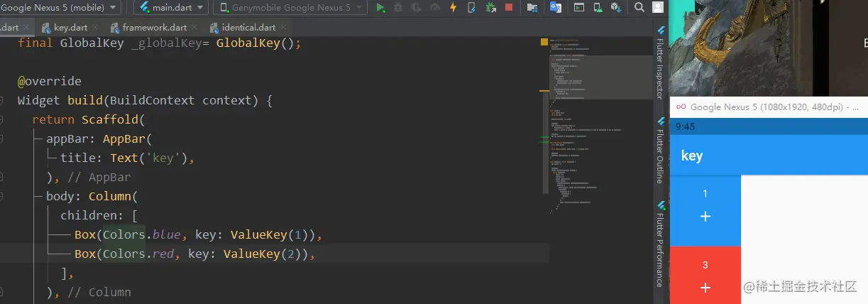The height and width of the screenshot is (304, 868).
Task: Open the Flutter Inspector tool window
Action: tap(660, 63)
